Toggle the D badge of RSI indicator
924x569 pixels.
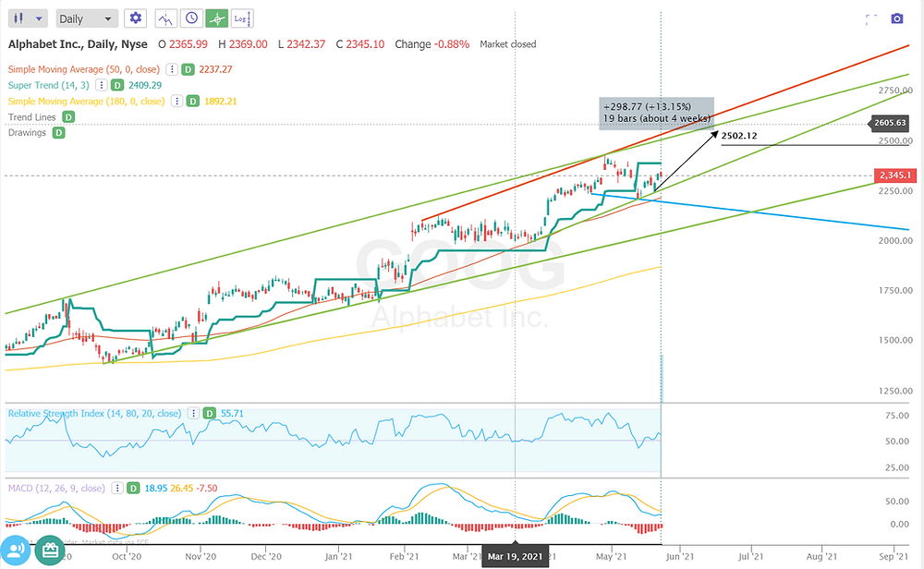coord(209,414)
